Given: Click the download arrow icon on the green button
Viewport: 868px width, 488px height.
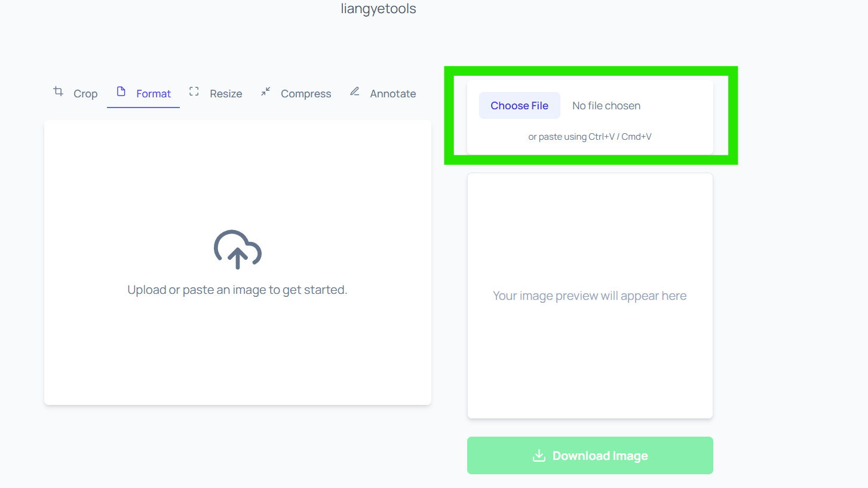Looking at the screenshot, I should coord(539,455).
